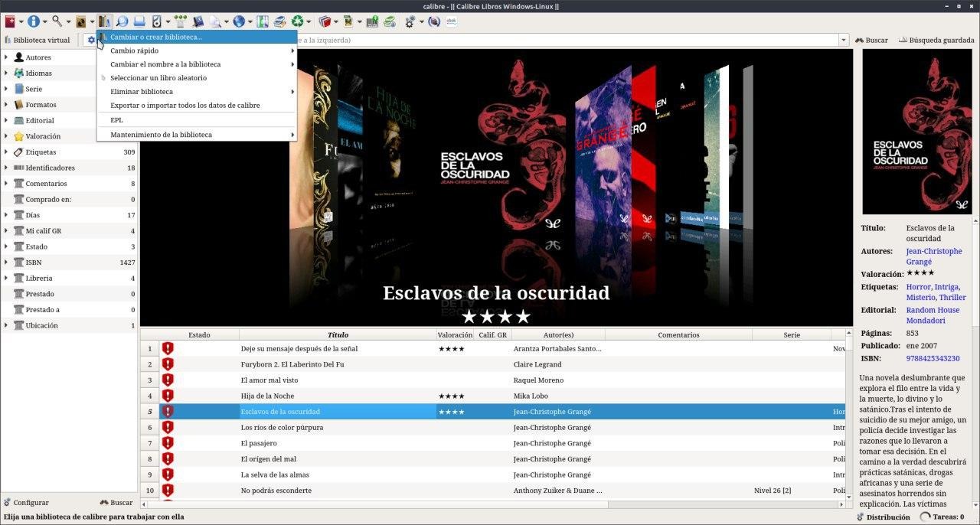
Task: Open the Eliminar biblioteca submenu
Action: pos(197,92)
